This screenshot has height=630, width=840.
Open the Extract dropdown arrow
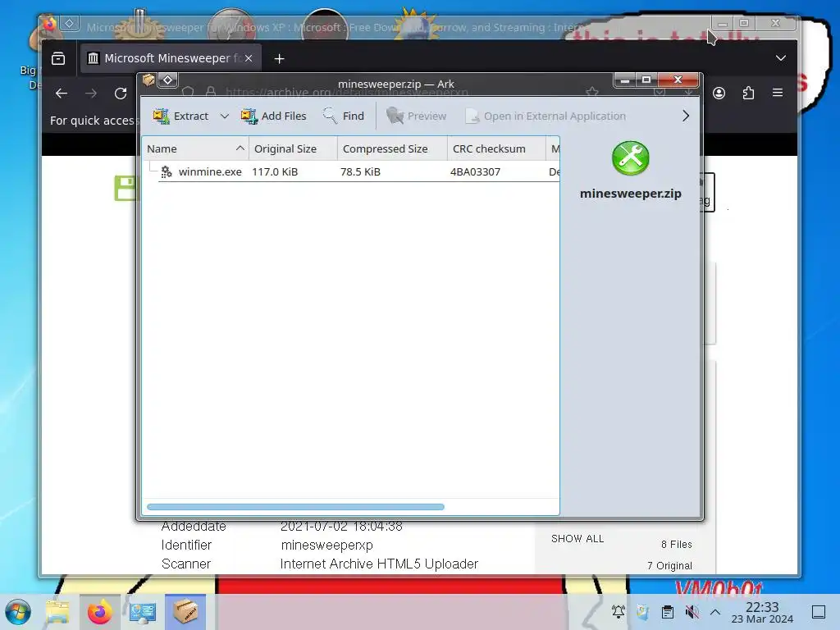[x=225, y=116]
